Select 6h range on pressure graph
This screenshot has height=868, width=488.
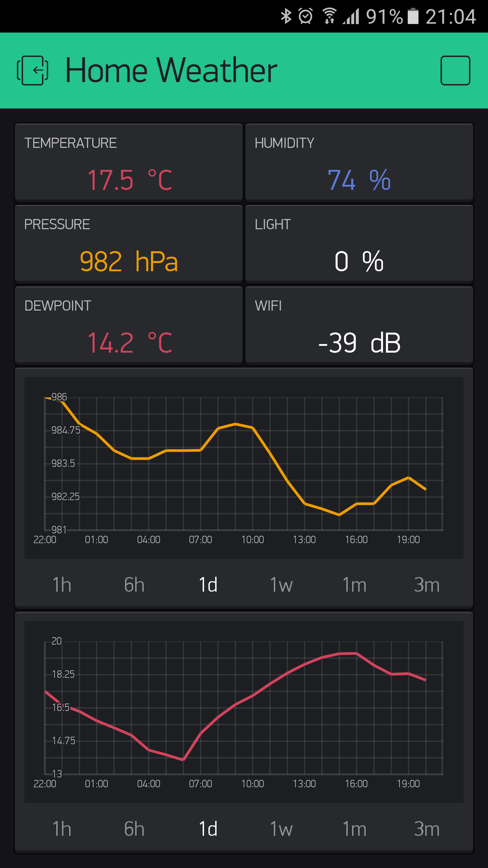[134, 585]
